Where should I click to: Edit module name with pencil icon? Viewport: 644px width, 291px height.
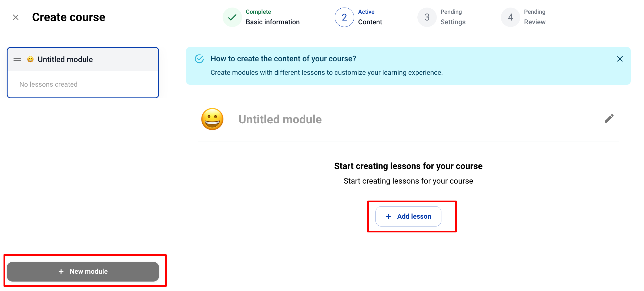tap(609, 119)
